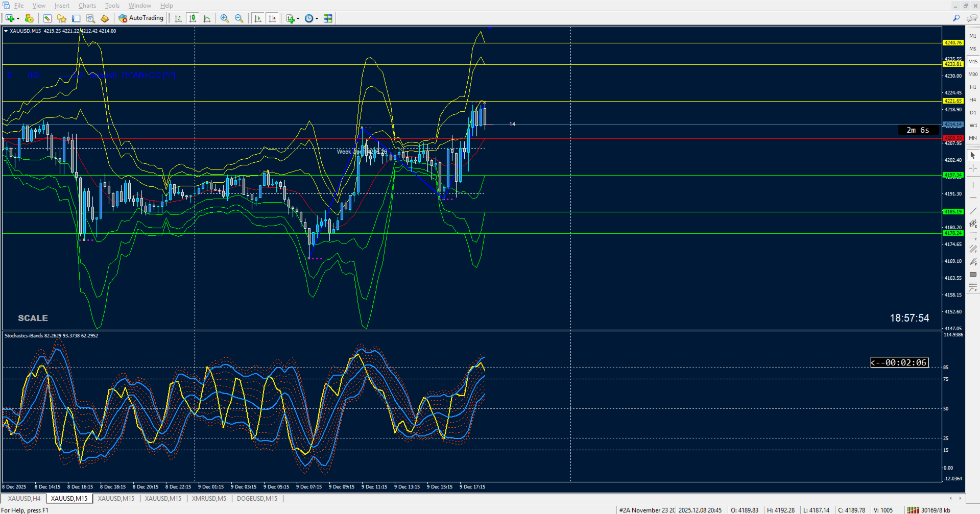Open the Charts menu
This screenshot has width=980, height=514.
[87, 6]
